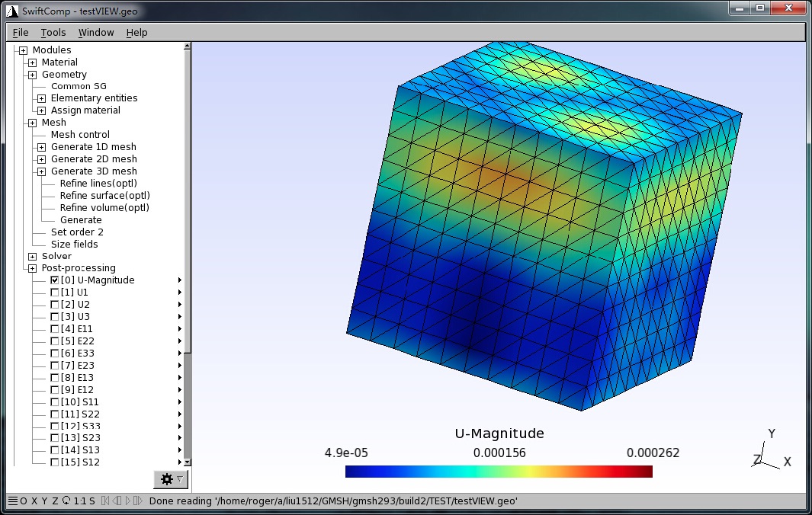The image size is (812, 515).
Task: Set Y-axis view in status bar
Action: point(44,501)
